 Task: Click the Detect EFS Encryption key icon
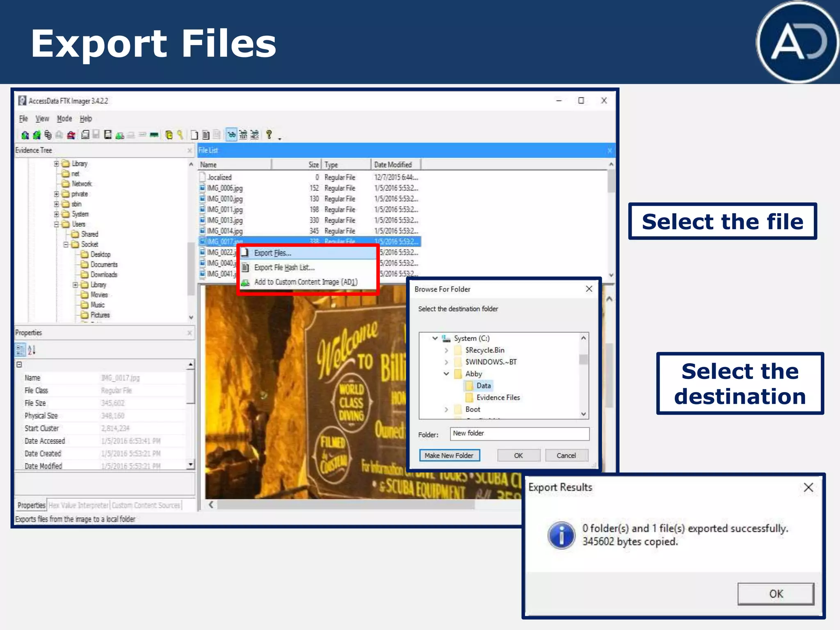coord(180,135)
